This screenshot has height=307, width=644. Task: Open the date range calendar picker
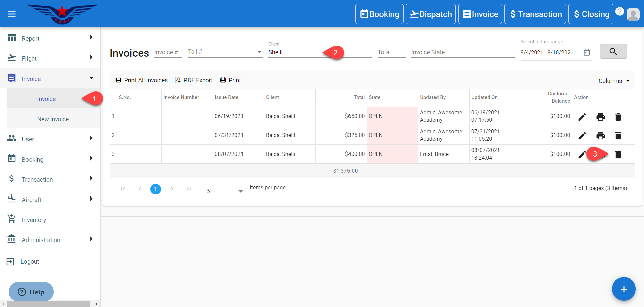(587, 52)
